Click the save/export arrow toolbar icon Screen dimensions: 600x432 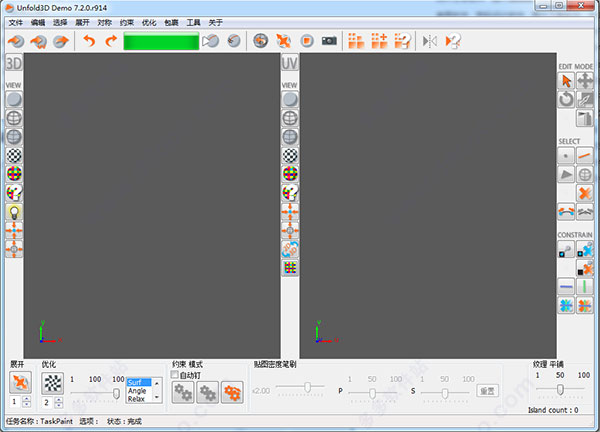61,41
